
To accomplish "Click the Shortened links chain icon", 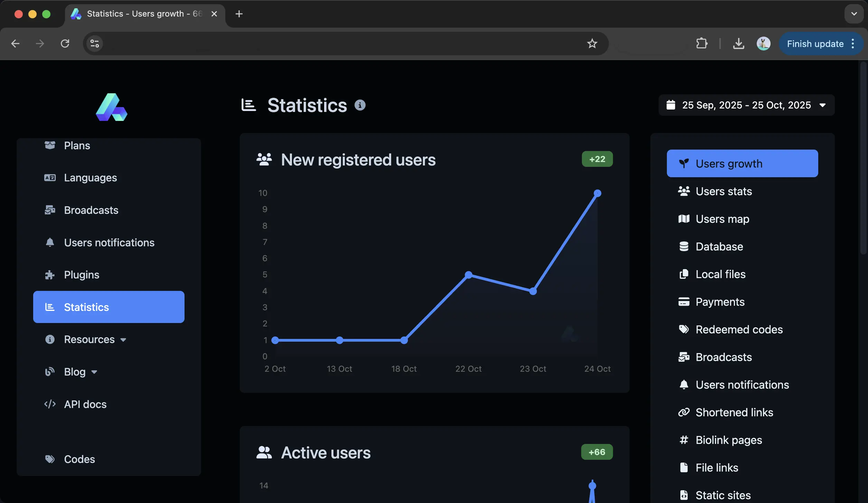I will (x=684, y=412).
